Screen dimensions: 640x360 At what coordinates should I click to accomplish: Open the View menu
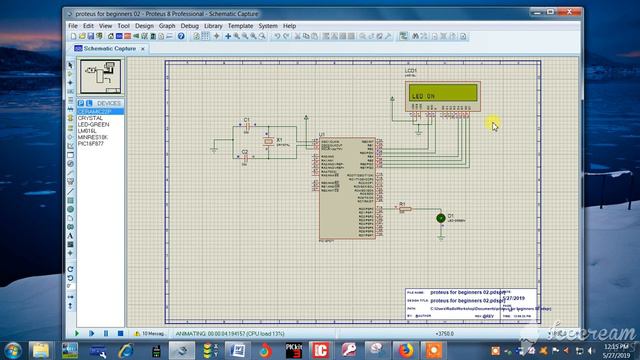coord(105,26)
